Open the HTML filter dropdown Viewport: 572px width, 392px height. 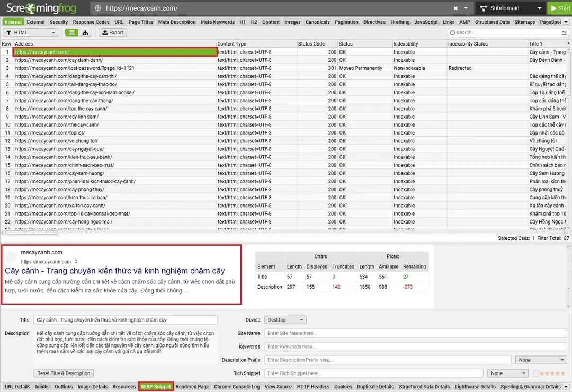[31, 33]
